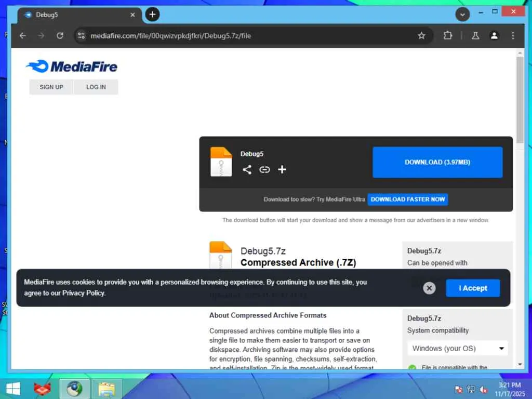Click DOWNLOAD FASTER NOW button

click(x=408, y=199)
